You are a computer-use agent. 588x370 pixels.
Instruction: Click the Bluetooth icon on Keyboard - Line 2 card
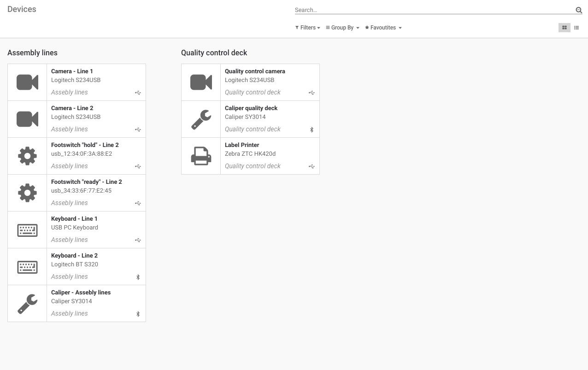tap(138, 277)
